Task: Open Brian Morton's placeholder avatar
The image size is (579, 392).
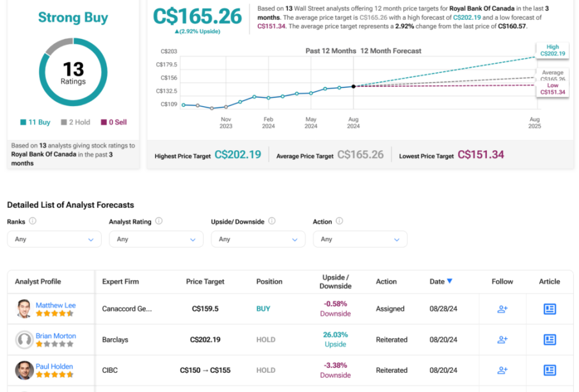Action: [x=24, y=340]
